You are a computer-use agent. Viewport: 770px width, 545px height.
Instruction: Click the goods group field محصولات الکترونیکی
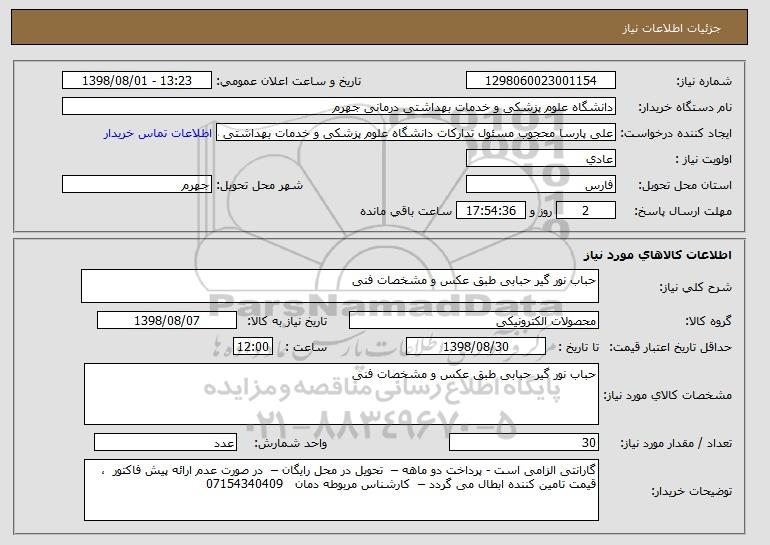(474, 321)
